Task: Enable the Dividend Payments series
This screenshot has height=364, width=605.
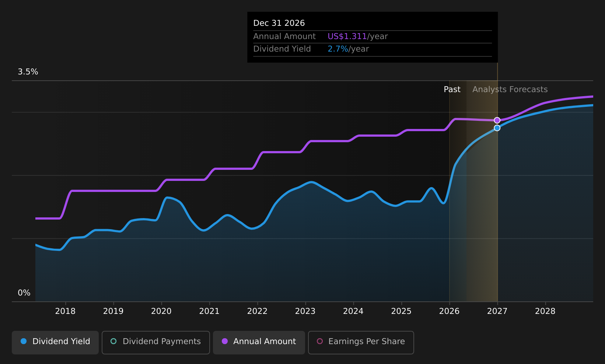Action: coord(155,342)
